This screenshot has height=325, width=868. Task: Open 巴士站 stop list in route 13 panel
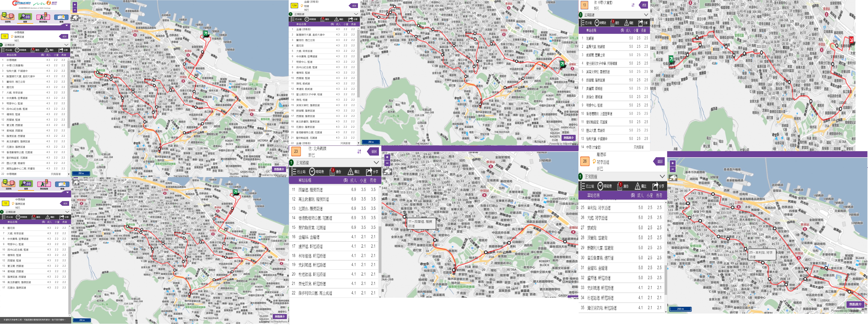(x=586, y=23)
